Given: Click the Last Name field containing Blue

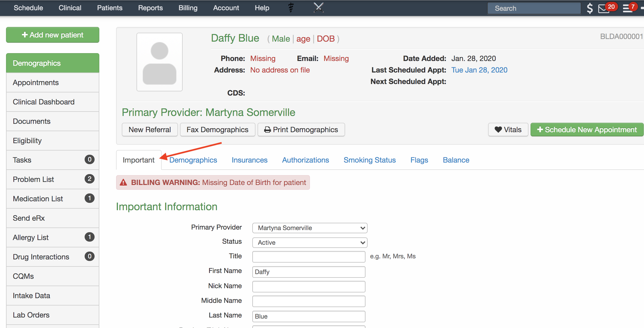Looking at the screenshot, I should coord(309,316).
